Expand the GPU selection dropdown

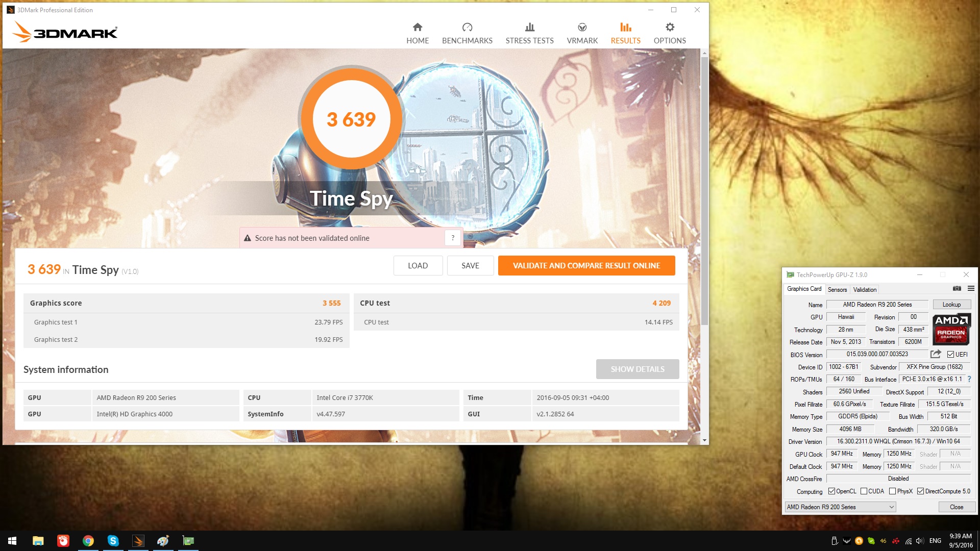coord(891,507)
